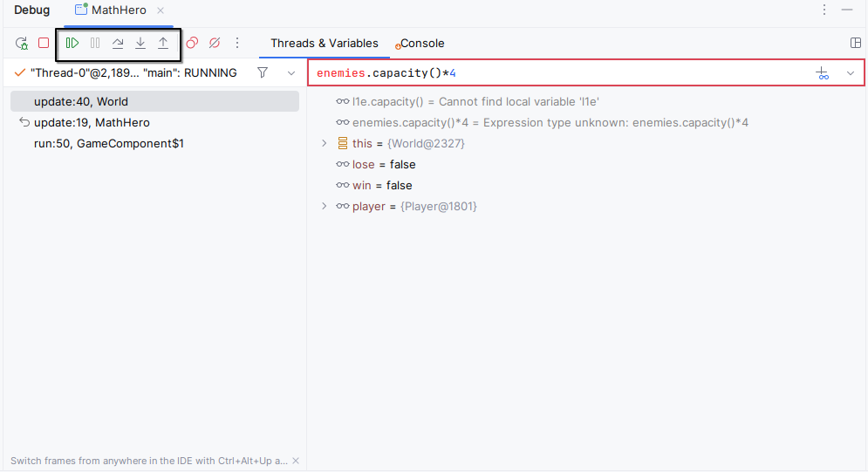Open more debug toolbar actions

[237, 43]
